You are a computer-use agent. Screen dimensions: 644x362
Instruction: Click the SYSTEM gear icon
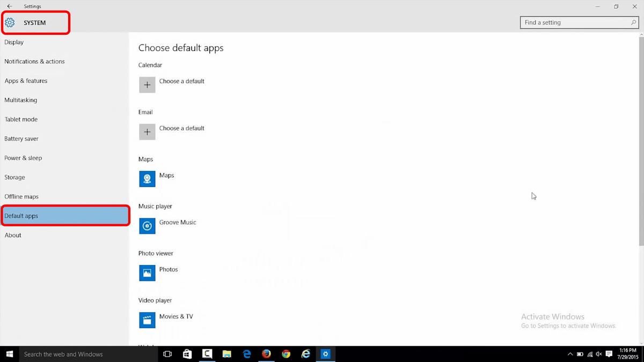coord(10,23)
